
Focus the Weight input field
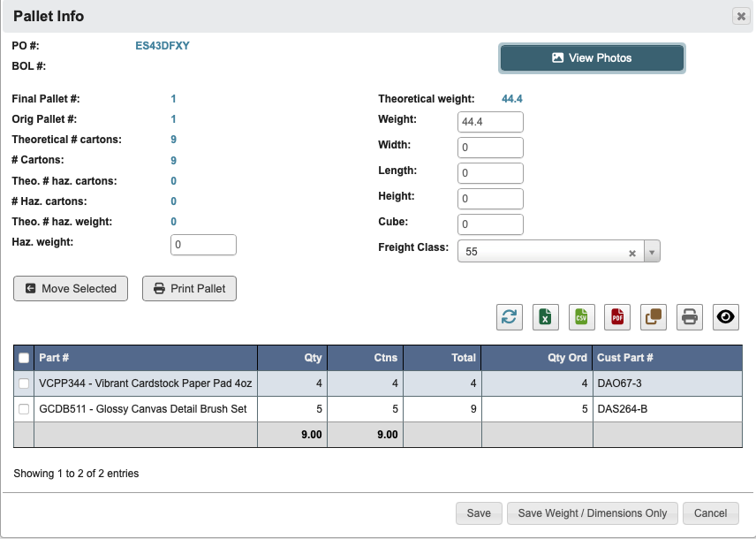point(490,122)
